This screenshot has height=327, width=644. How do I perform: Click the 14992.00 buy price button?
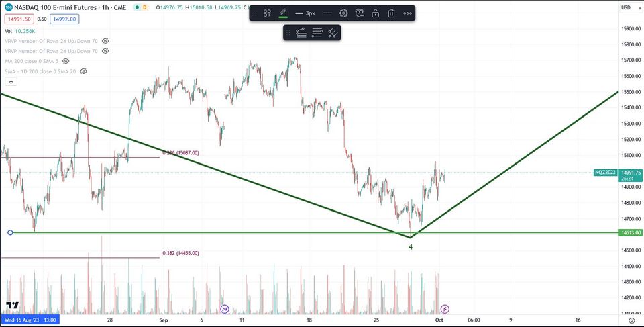click(x=64, y=19)
